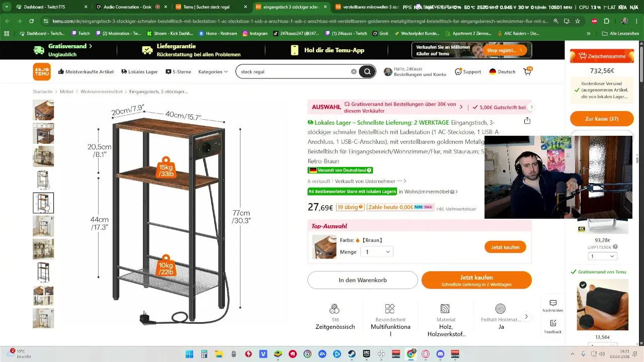Open the Menge quantity dropdown
Viewport: 644px width, 362px height.
coord(377,251)
